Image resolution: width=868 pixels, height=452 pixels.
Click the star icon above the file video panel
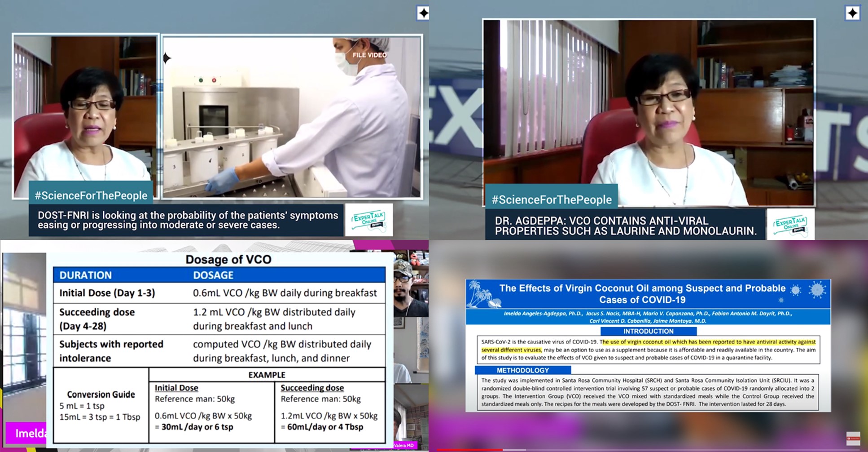point(423,13)
